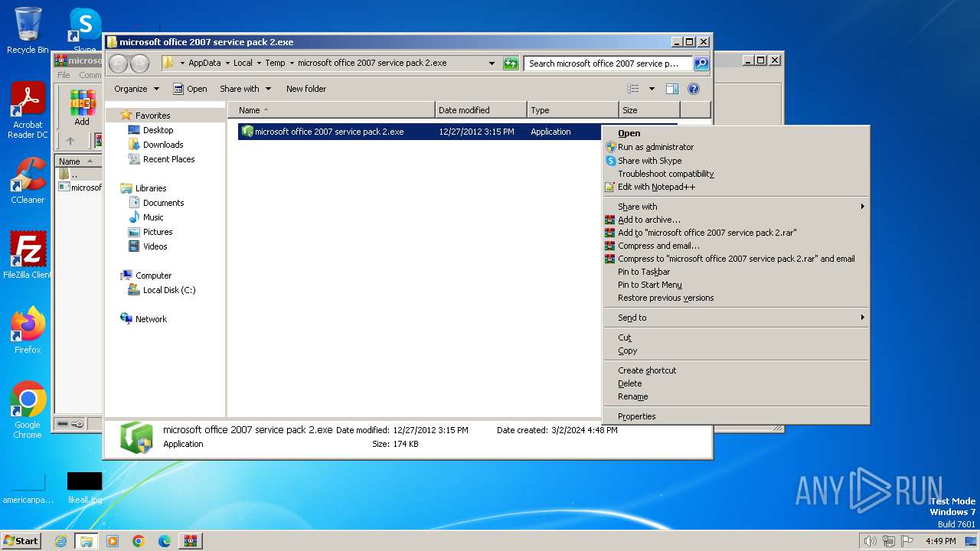Choose Create shortcut
The image size is (980, 551).
coord(736,370)
